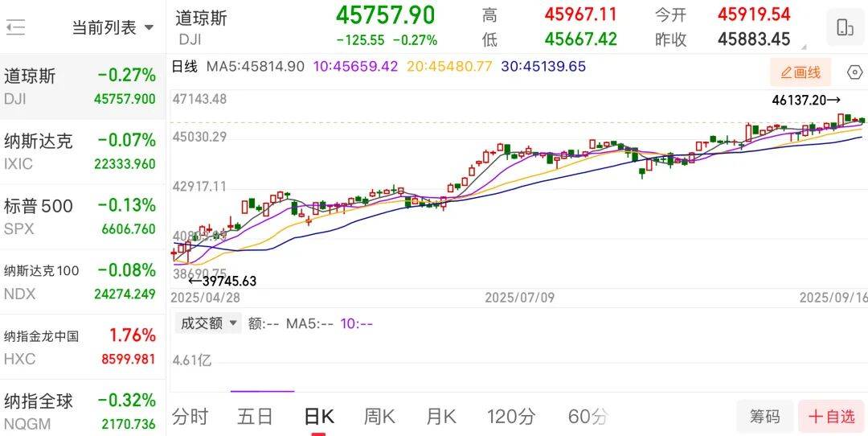
Task: Switch to the 日K tab
Action: point(319,417)
